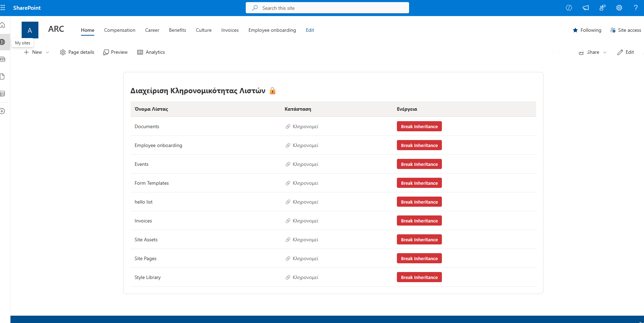The width and height of the screenshot is (644, 323).
Task: Break inheritance for Documents list
Action: coord(419,126)
